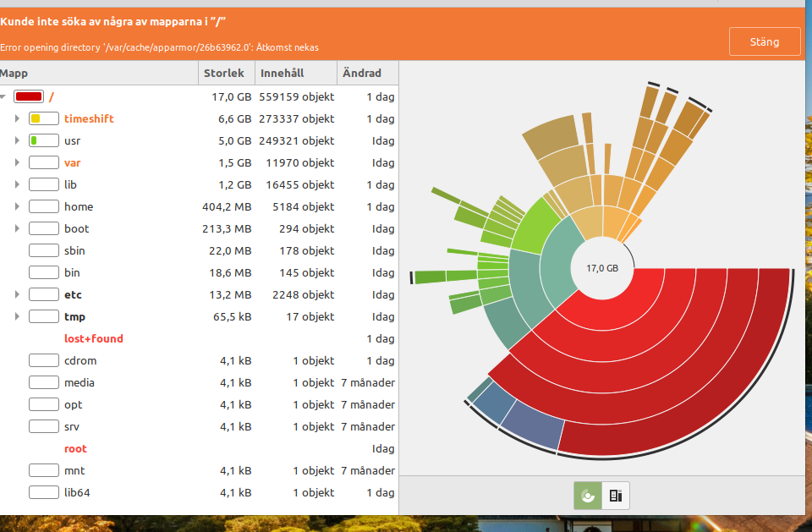Click the Stäng button in error banner
The width and height of the screenshot is (812, 532).
765,41
